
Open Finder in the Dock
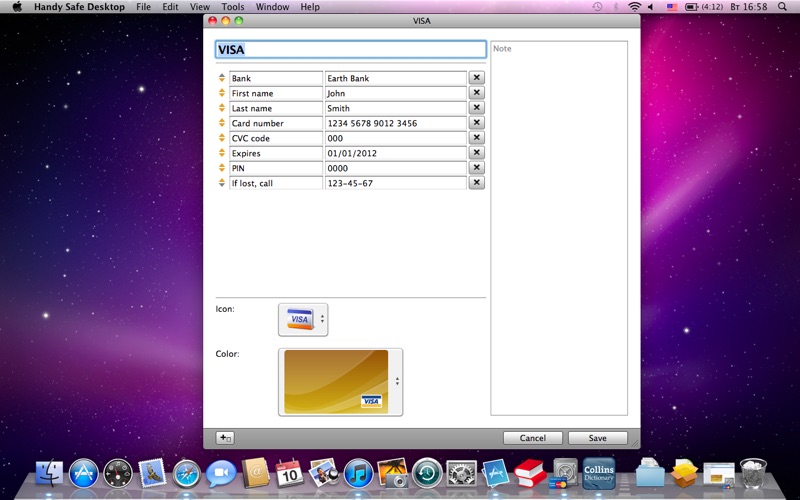pyautogui.click(x=49, y=473)
